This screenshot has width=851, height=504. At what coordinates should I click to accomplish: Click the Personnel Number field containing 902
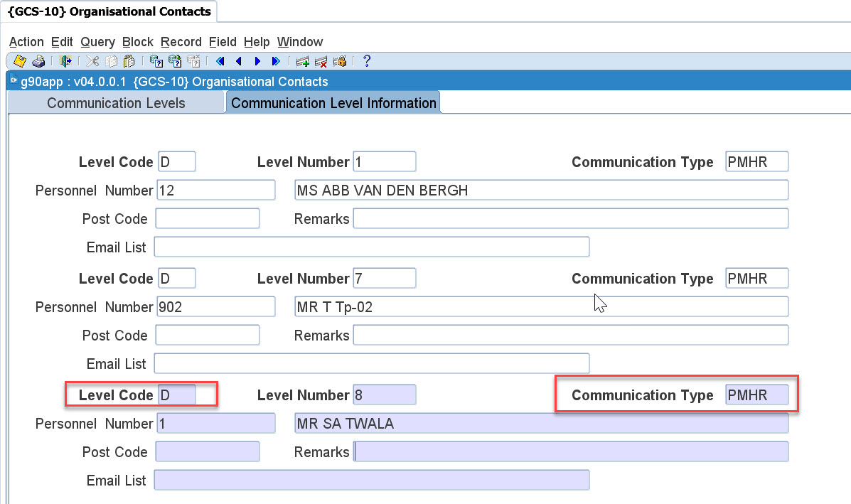coord(215,306)
